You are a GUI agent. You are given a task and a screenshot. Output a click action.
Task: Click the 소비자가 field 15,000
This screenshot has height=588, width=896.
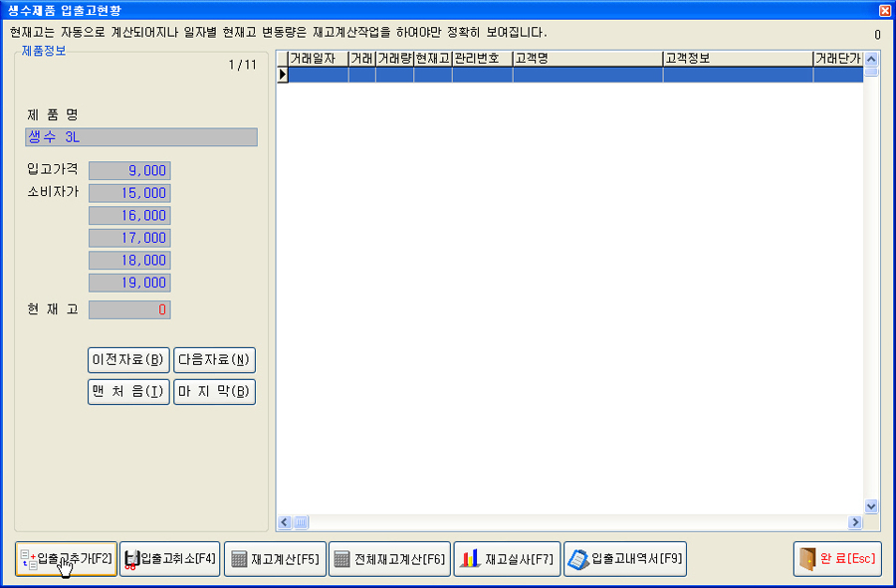click(129, 193)
